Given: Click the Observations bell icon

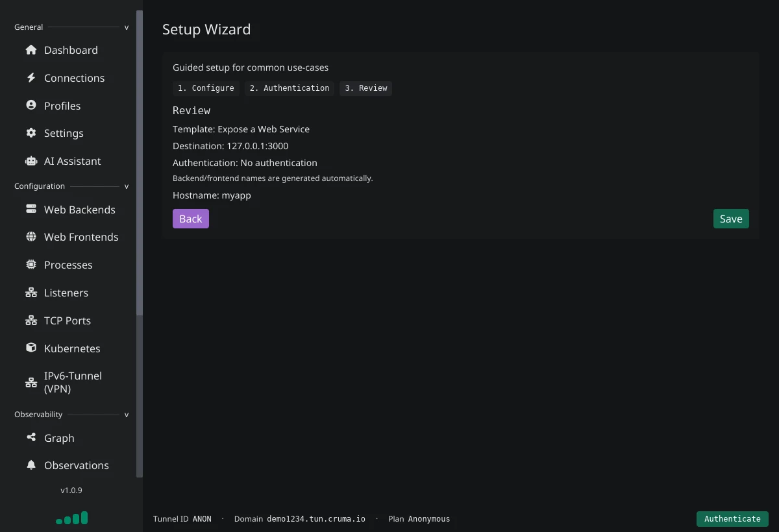Looking at the screenshot, I should click(31, 465).
